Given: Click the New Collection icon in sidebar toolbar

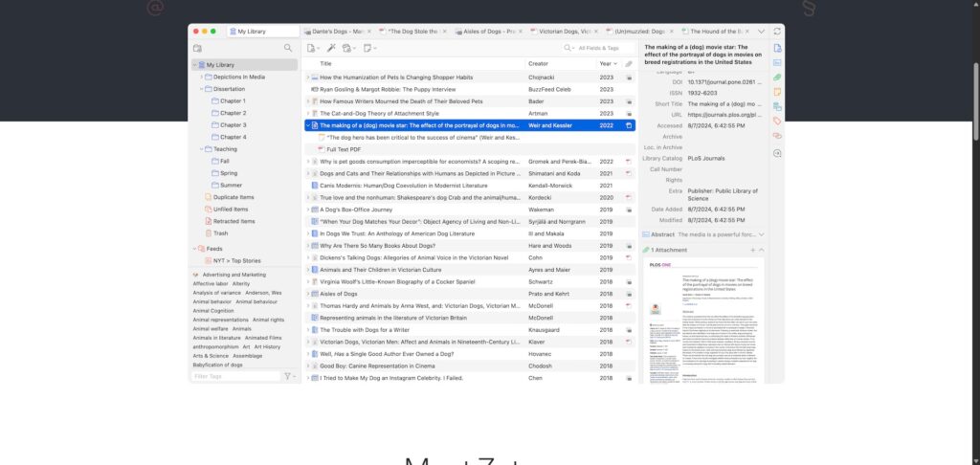Looking at the screenshot, I should (x=197, y=48).
